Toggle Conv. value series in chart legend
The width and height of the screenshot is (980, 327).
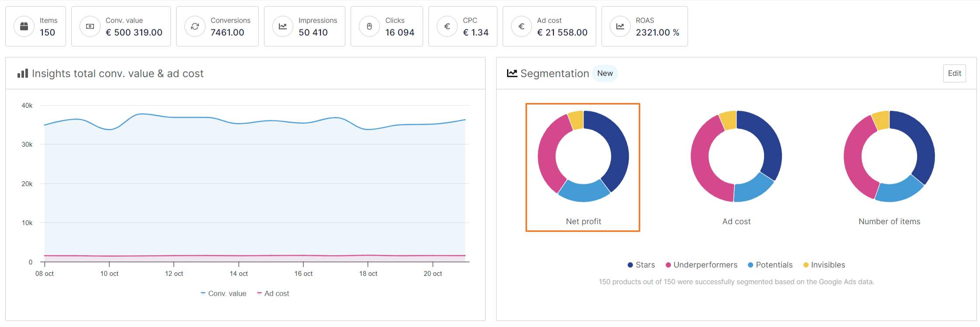click(x=224, y=293)
